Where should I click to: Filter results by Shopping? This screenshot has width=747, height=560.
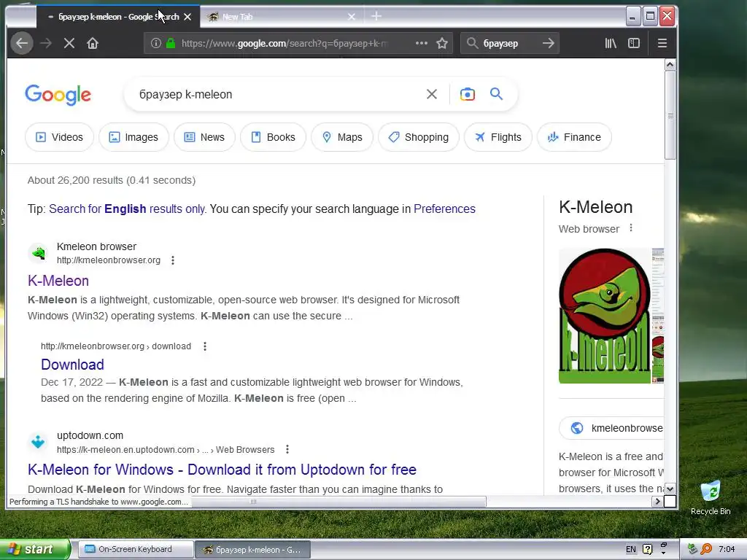pos(419,137)
